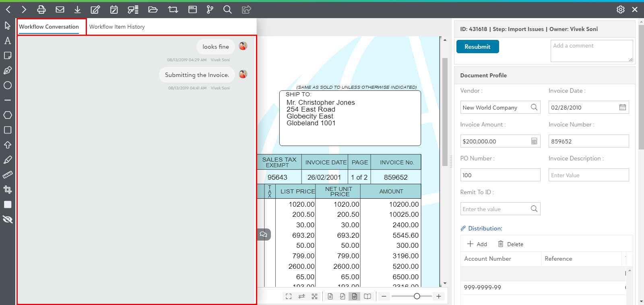Choose the ellipse drawing tool
644x305 pixels.
(7, 85)
